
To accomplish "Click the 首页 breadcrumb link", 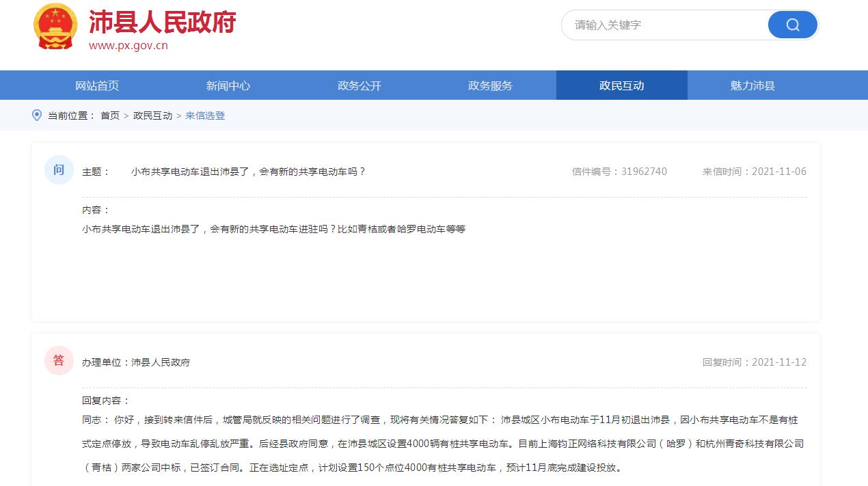I will tap(110, 116).
